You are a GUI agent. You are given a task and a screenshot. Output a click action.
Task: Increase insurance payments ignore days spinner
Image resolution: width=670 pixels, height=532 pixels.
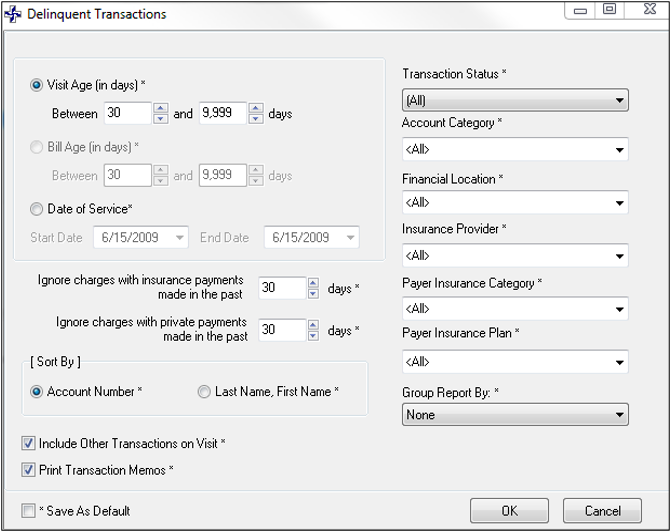pos(312,283)
